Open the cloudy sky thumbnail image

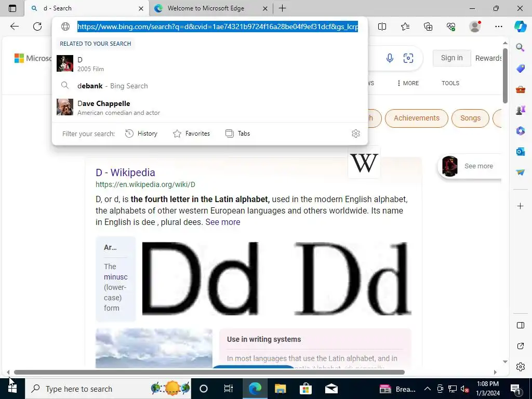(154, 348)
